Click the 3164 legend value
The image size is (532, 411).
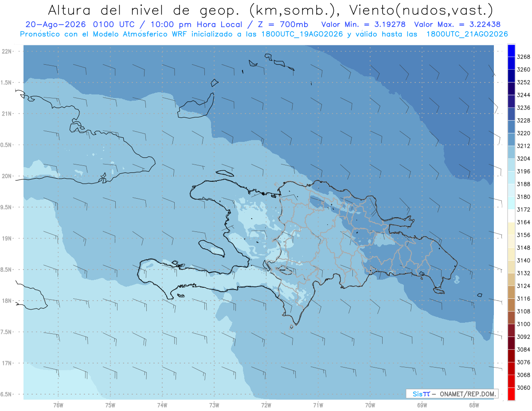(524, 222)
